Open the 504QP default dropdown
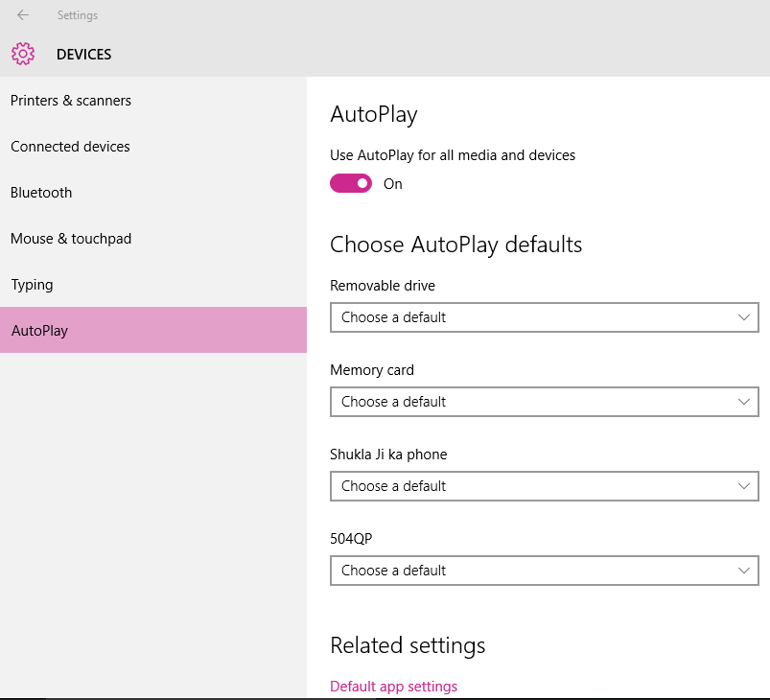This screenshot has height=700, width=770. [x=544, y=571]
